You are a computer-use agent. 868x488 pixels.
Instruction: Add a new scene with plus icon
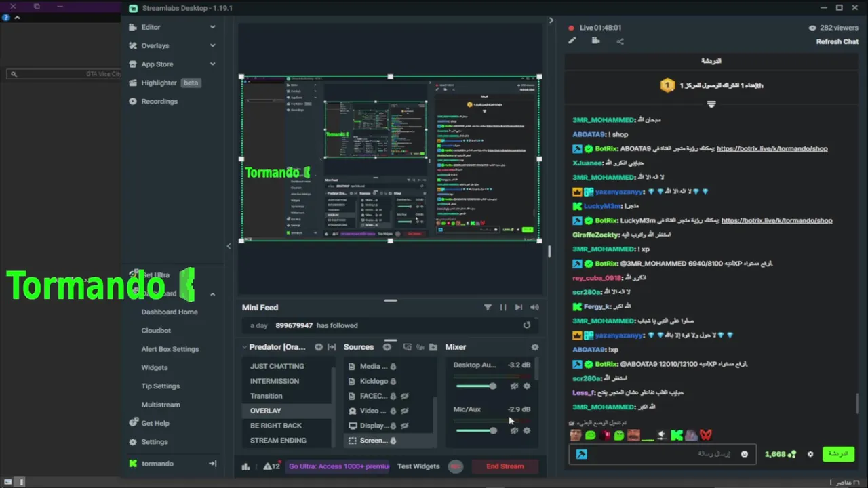(x=319, y=347)
